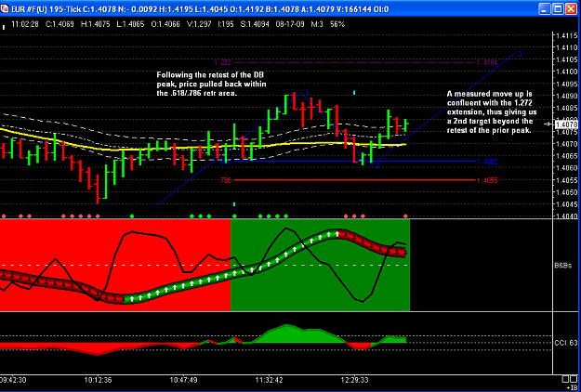This screenshot has width=581, height=392.
Task: Click the '1.4085' price axis label
Action: tap(566, 108)
